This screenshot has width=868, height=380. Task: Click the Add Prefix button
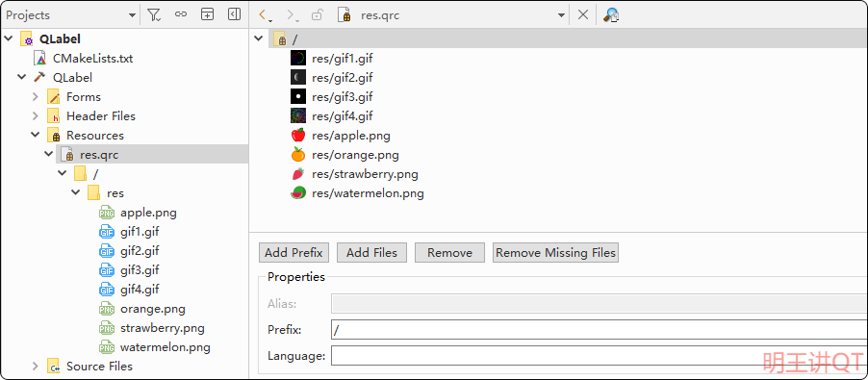(x=294, y=253)
